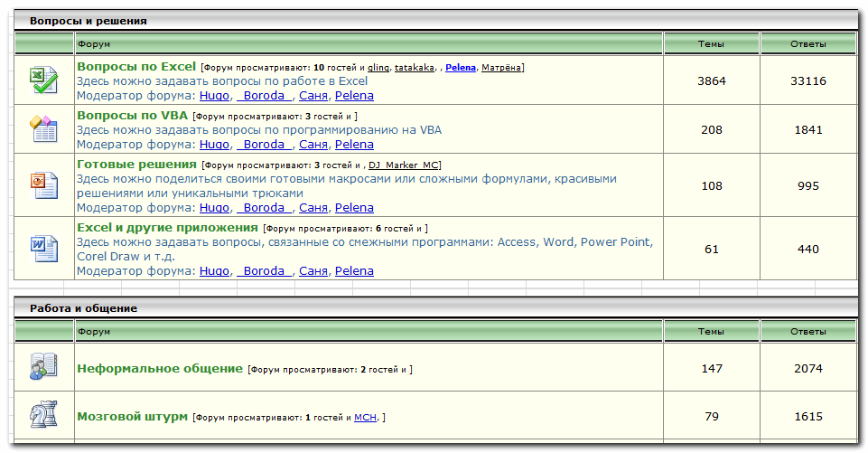The height and width of the screenshot is (453, 868).
Task: Click topic count 61 for other applications
Action: [x=712, y=249]
